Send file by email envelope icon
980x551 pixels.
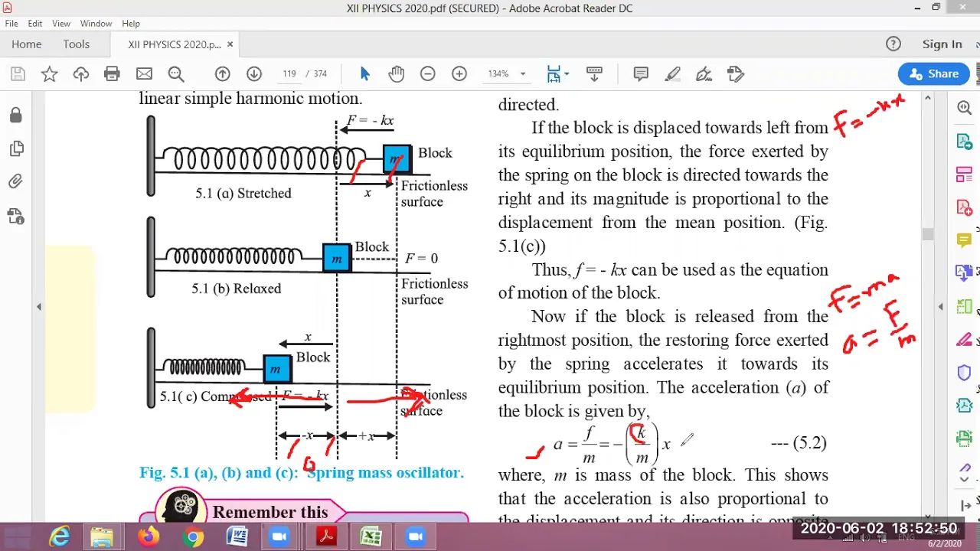144,74
